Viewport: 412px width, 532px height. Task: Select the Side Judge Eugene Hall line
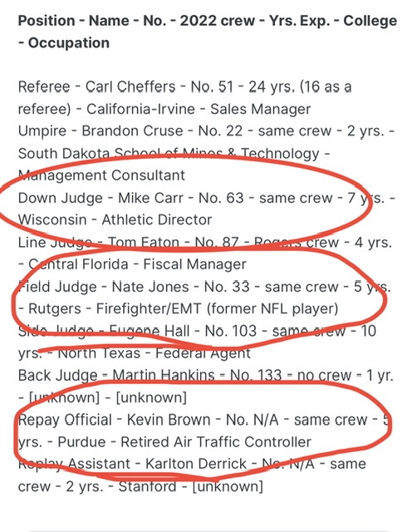coord(197,331)
